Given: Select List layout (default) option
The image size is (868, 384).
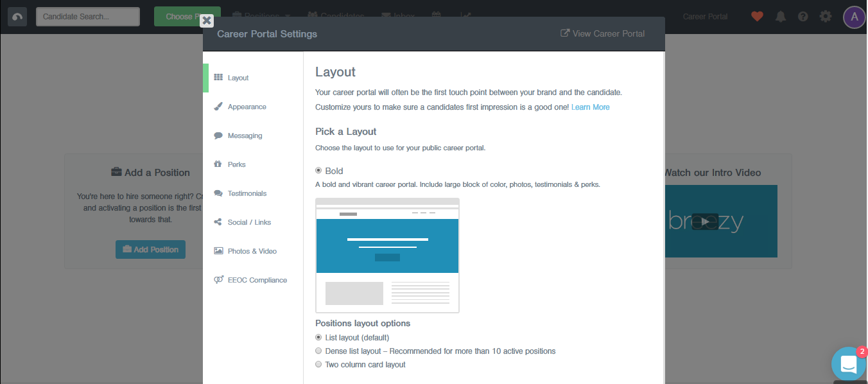Looking at the screenshot, I should pyautogui.click(x=318, y=337).
